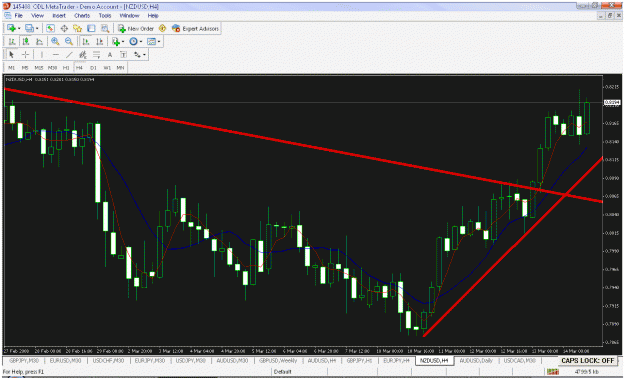625x378 pixels.
Task: Pick the Vertical Line drawing tool
Action: click(42, 55)
